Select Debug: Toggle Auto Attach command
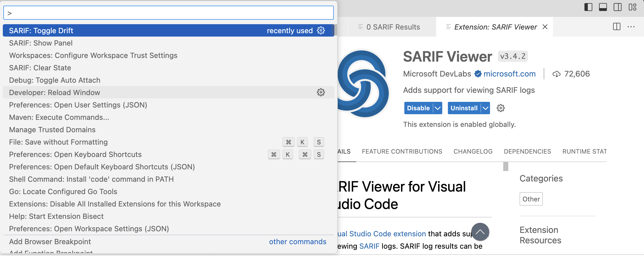The height and width of the screenshot is (256, 644). 169,80
